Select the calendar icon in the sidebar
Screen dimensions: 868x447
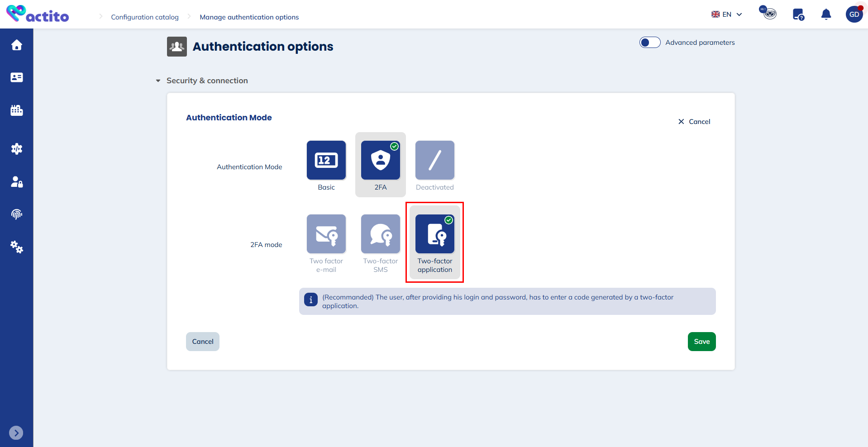[16, 110]
